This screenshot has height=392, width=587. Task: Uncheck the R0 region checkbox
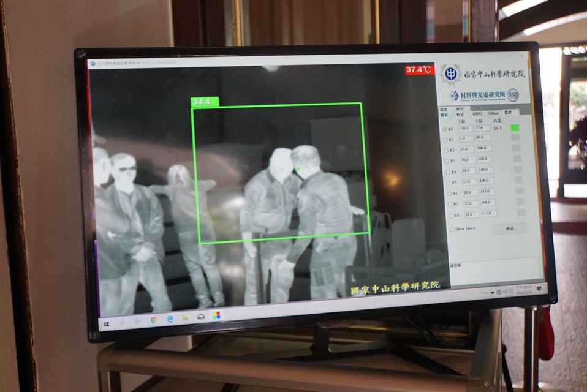[x=445, y=129]
